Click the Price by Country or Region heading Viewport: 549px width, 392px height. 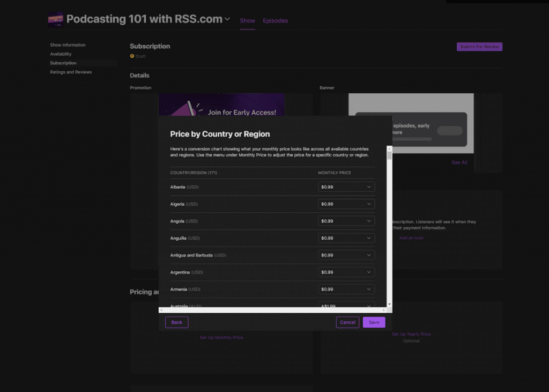coord(220,134)
